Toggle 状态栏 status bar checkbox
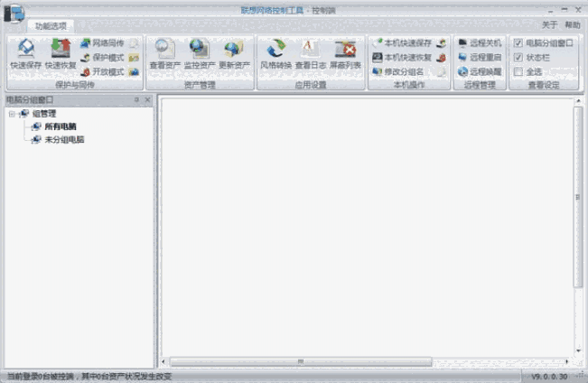This screenshot has height=383, width=588. [518, 58]
